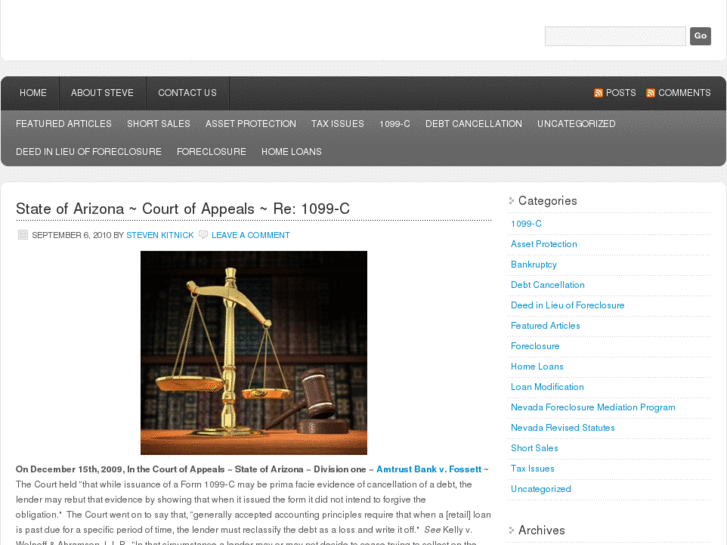Select Uncategorized in the navigation bar

pos(576,124)
